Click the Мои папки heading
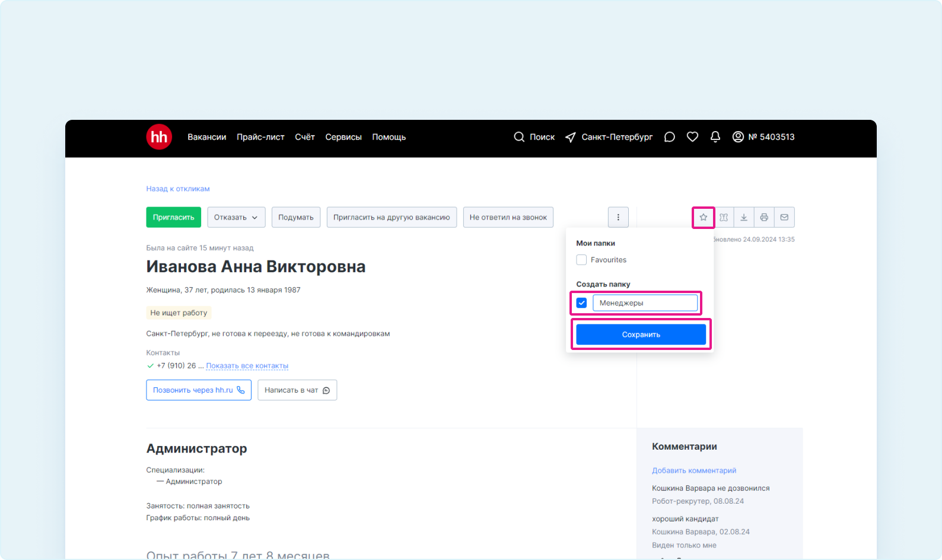The image size is (942, 560). pos(596,243)
